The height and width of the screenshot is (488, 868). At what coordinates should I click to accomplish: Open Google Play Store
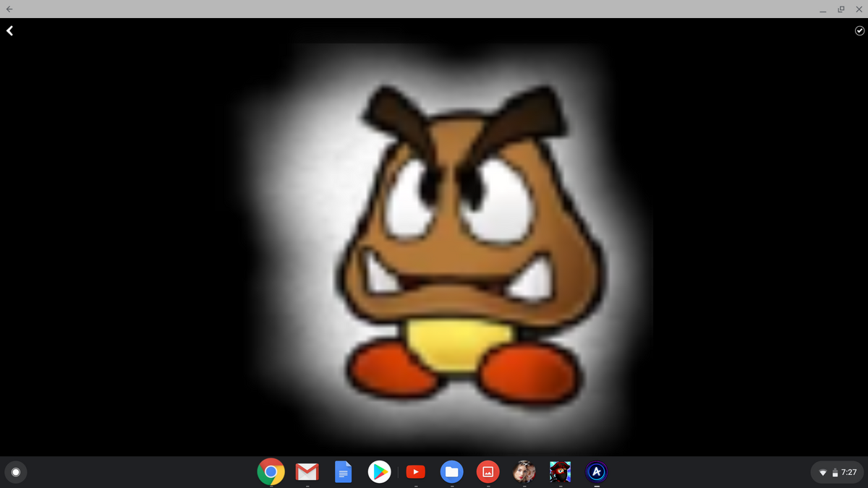380,472
